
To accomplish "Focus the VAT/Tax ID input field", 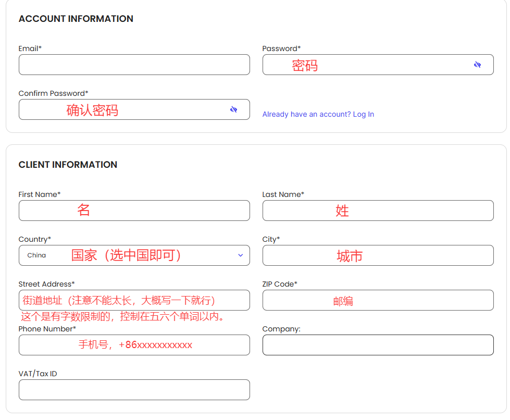I will [x=134, y=390].
